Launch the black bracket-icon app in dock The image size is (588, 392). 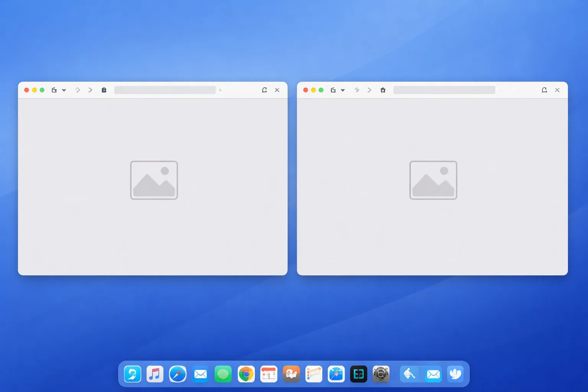[359, 374]
